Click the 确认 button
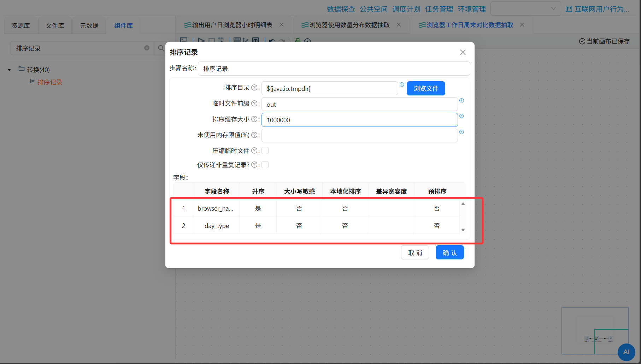 (x=449, y=253)
